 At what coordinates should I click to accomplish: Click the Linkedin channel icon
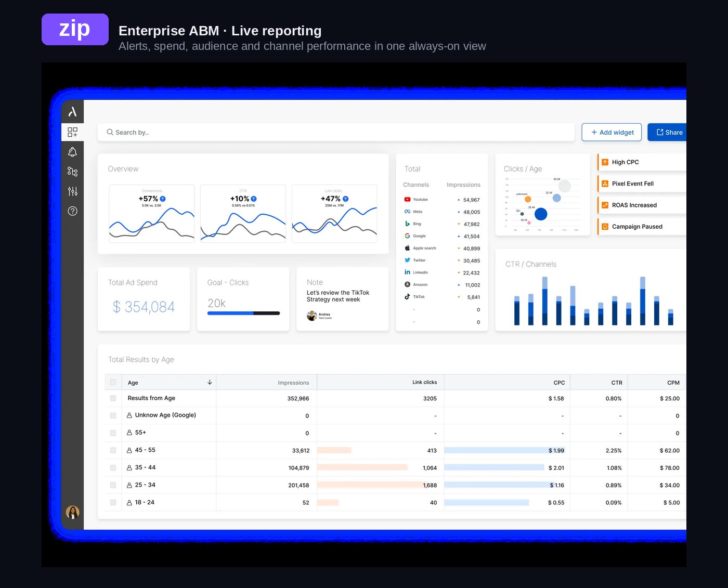click(x=407, y=272)
